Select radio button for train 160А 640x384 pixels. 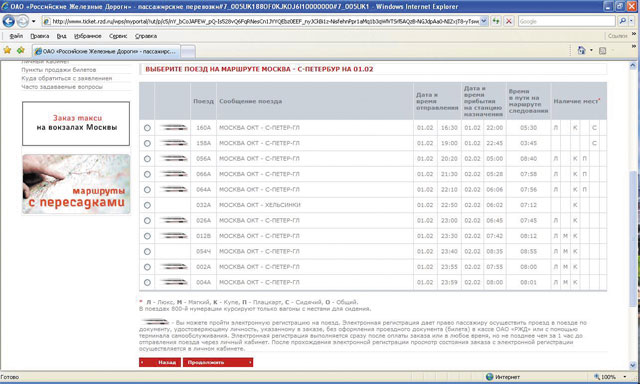coord(147,128)
